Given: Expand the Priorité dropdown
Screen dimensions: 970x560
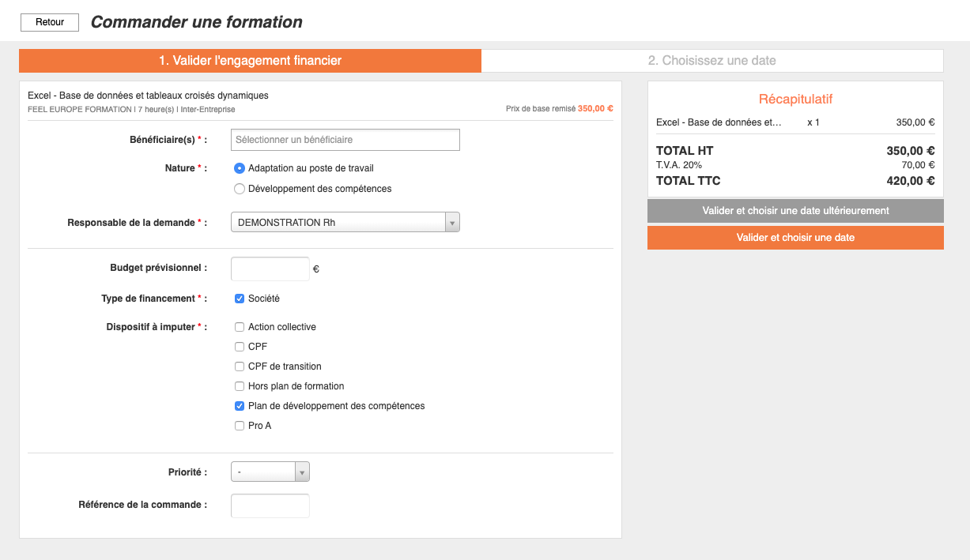Looking at the screenshot, I should coord(270,472).
